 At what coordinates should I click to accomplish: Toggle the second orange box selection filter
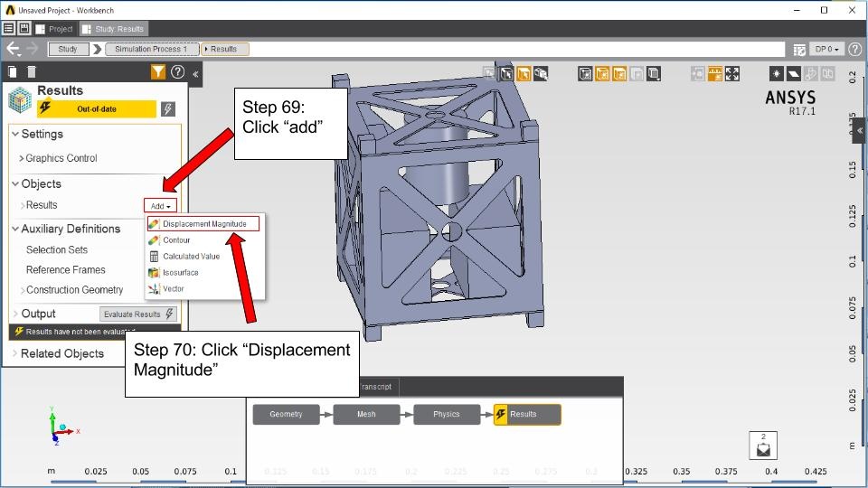(619, 73)
